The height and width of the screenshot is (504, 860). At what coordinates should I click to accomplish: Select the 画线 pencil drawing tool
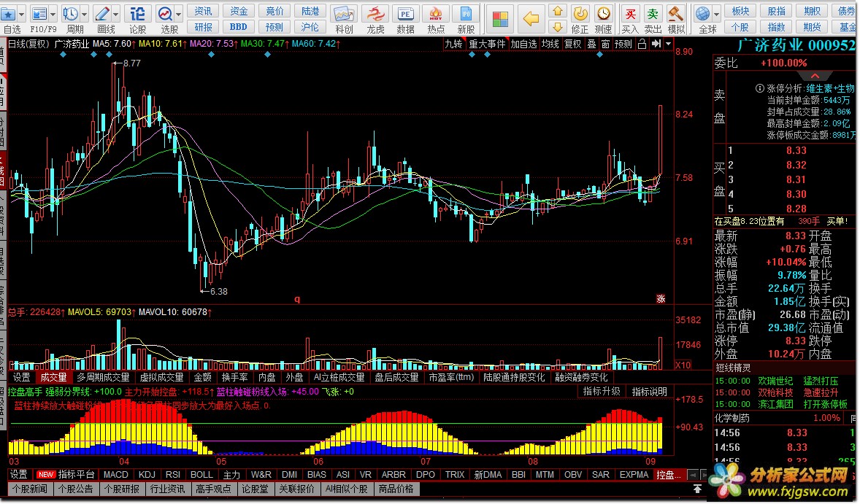tap(102, 14)
